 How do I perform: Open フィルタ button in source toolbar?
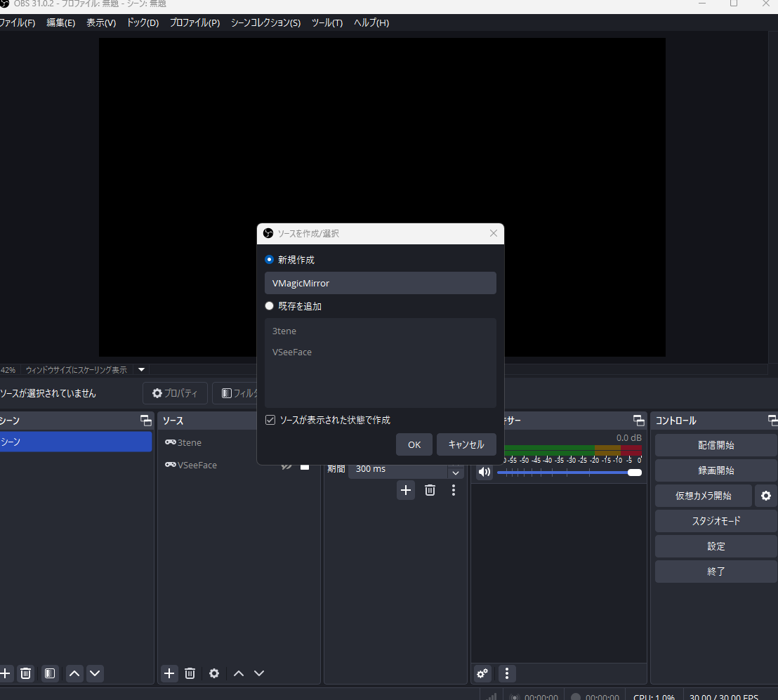point(235,393)
